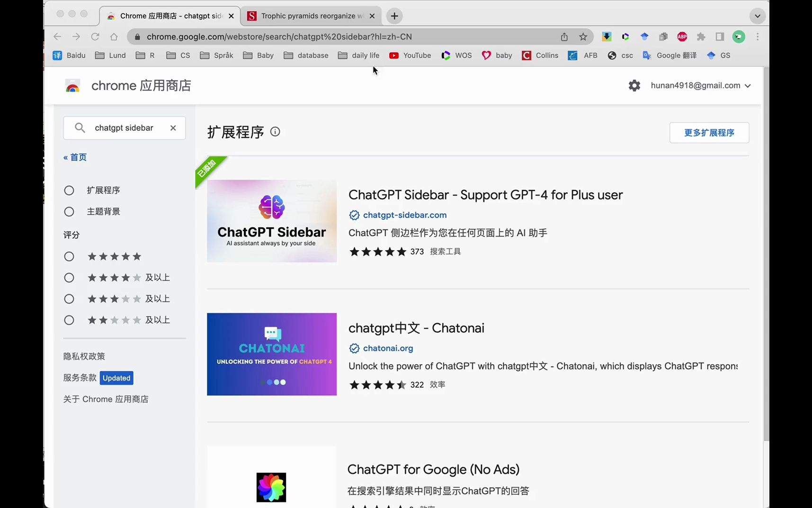This screenshot has width=812, height=508.
Task: Click the Chrome Web Store settings gear
Action: point(634,86)
